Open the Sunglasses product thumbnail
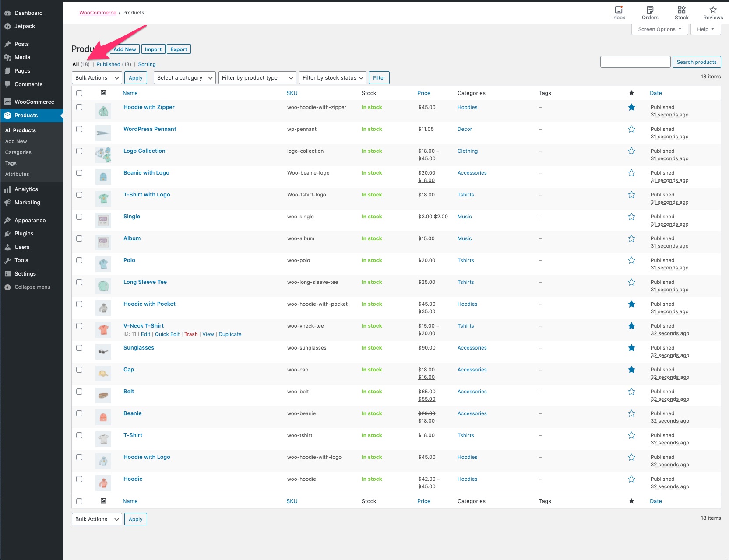The height and width of the screenshot is (560, 729). pyautogui.click(x=103, y=351)
